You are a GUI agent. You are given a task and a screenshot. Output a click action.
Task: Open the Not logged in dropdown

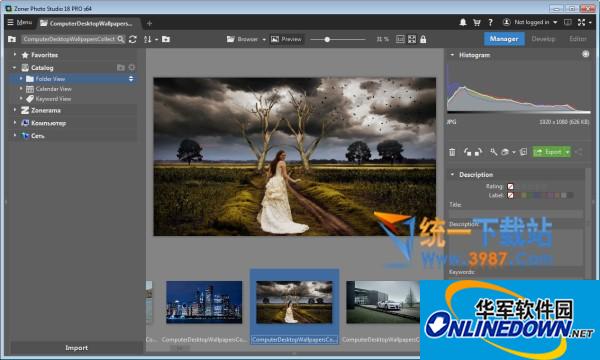point(530,23)
